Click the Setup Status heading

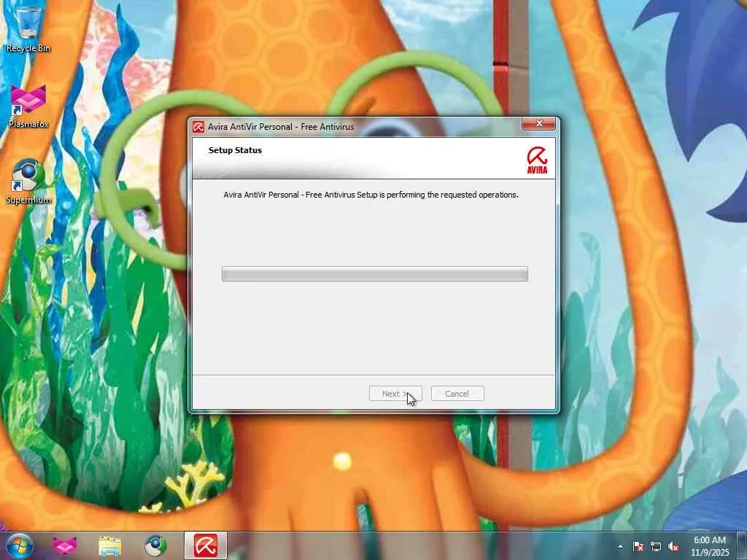(x=235, y=150)
